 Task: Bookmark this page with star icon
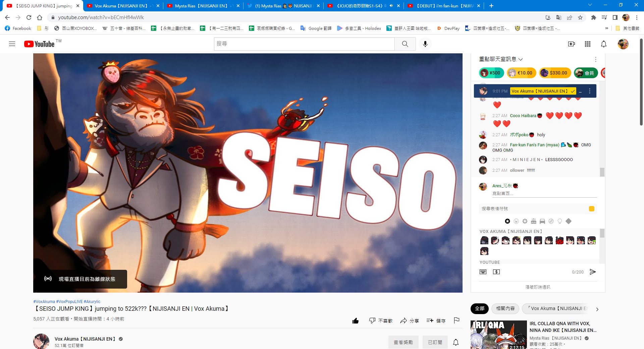pos(580,17)
